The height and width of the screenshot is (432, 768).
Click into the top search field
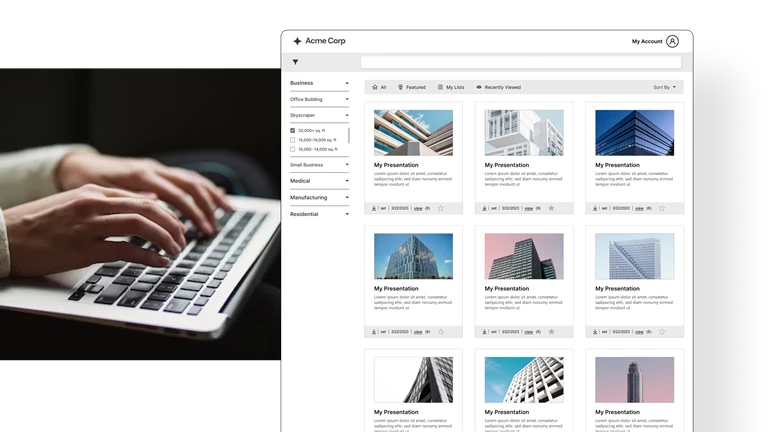[x=521, y=62]
